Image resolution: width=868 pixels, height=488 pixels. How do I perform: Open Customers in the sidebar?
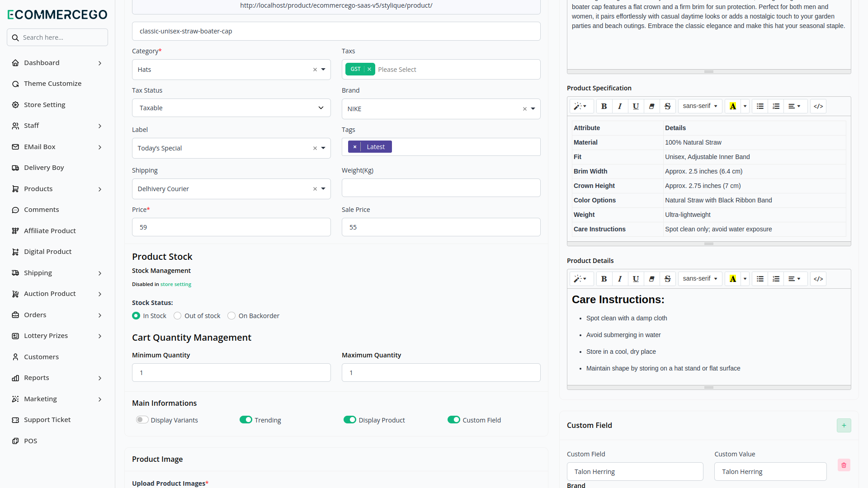click(x=41, y=357)
